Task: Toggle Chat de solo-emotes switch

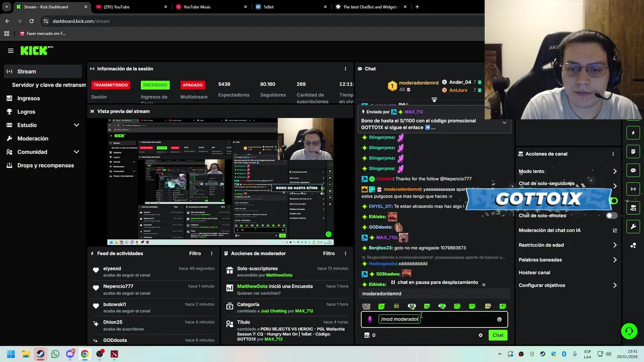Action: click(611, 216)
